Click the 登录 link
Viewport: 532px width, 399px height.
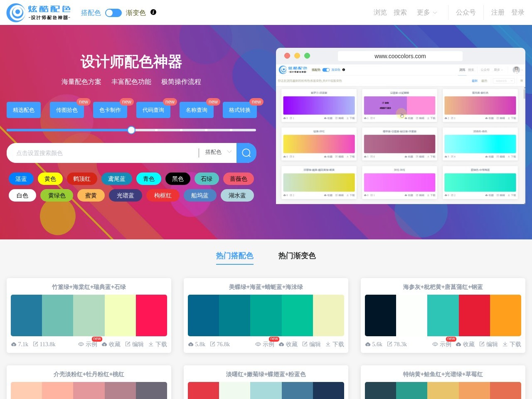(x=517, y=12)
